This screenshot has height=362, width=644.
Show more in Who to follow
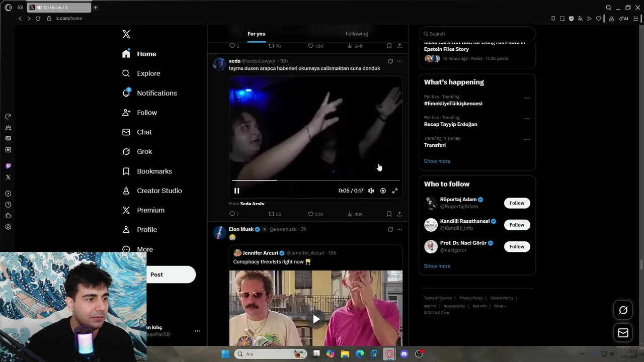437,266
